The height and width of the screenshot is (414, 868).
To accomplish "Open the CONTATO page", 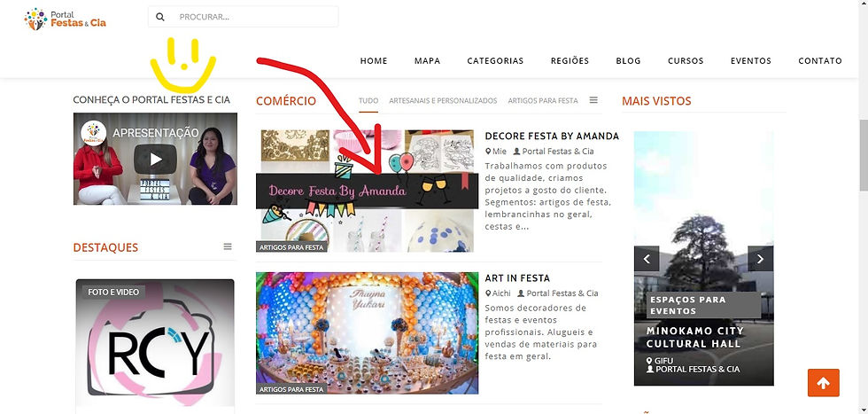I will point(820,61).
